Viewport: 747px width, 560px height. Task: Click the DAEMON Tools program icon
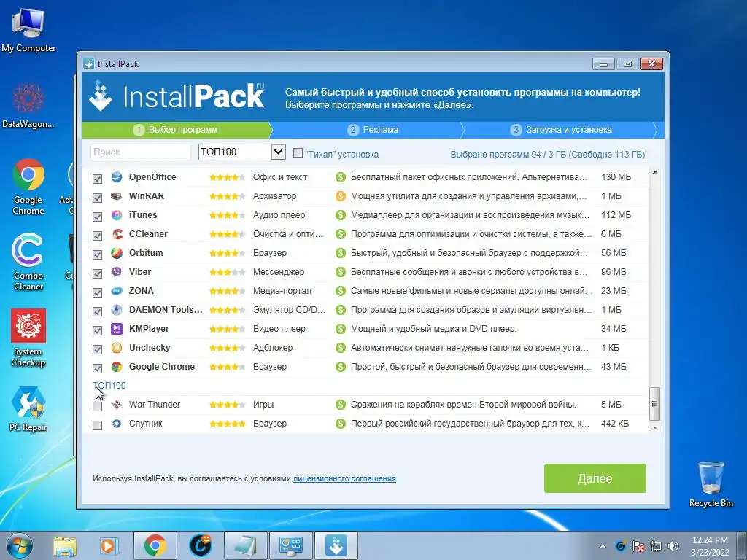(117, 310)
